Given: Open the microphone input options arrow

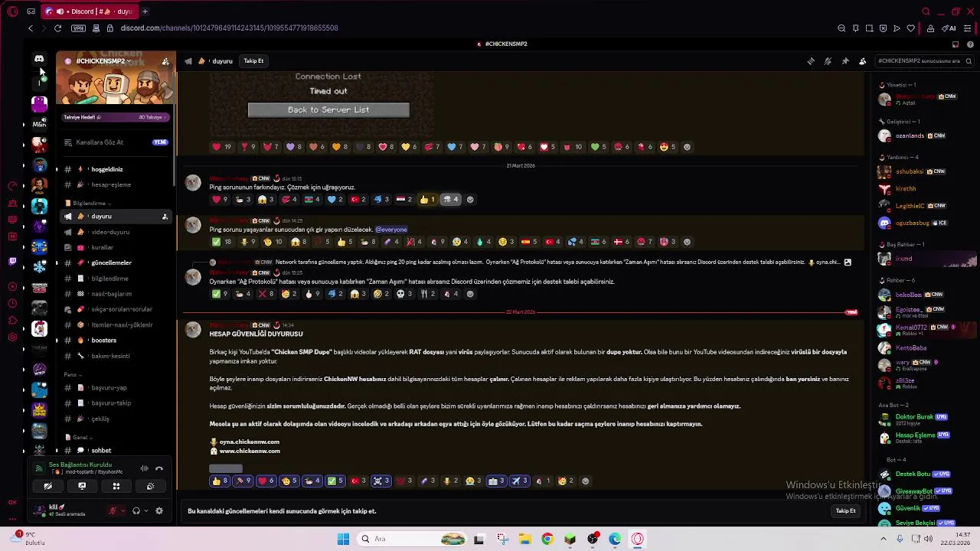Looking at the screenshot, I should [122, 510].
